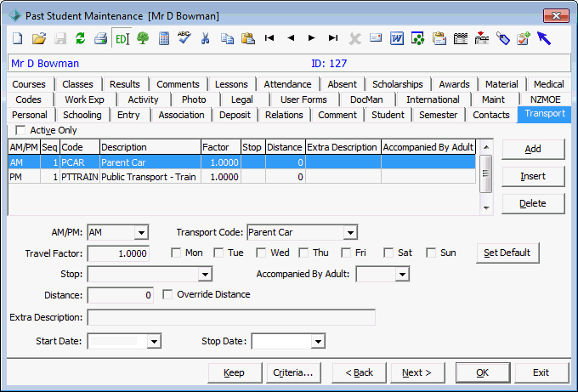Click the Next > button
Viewport: 578px width, 392px height.
pos(416,372)
